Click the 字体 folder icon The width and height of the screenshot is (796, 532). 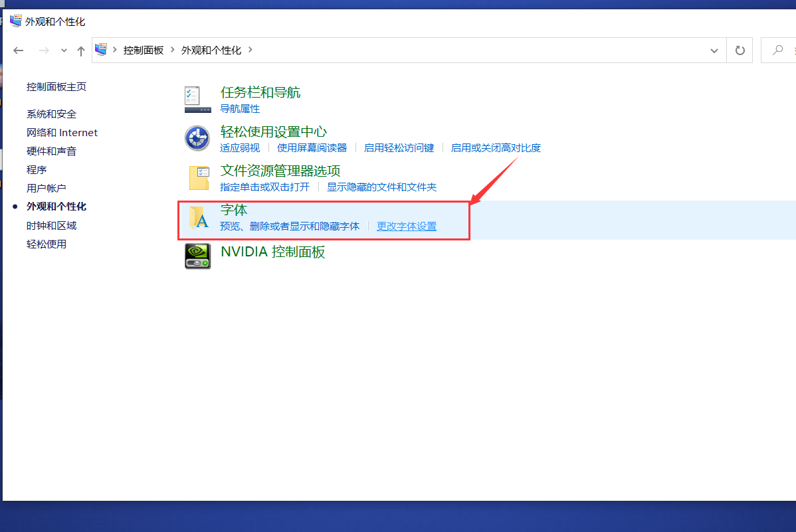(199, 218)
